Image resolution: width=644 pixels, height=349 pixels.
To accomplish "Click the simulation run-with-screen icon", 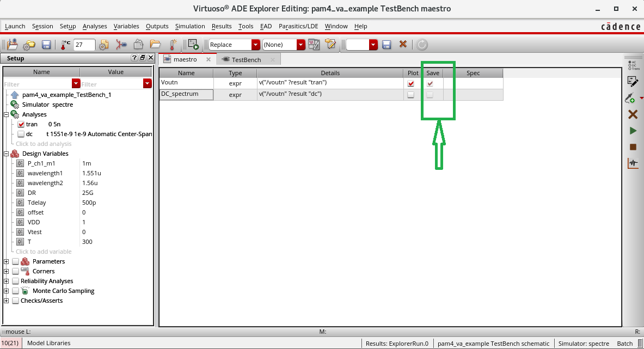I will (193, 45).
